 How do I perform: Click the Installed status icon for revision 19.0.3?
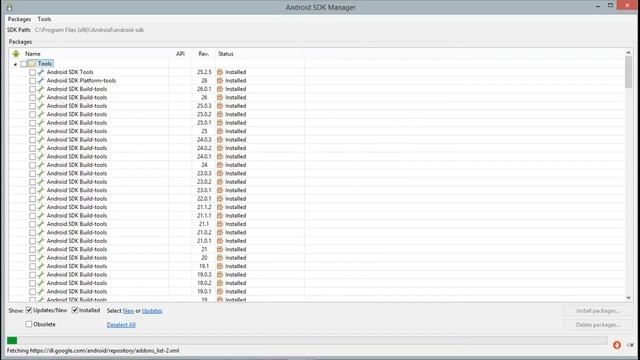pyautogui.click(x=220, y=275)
